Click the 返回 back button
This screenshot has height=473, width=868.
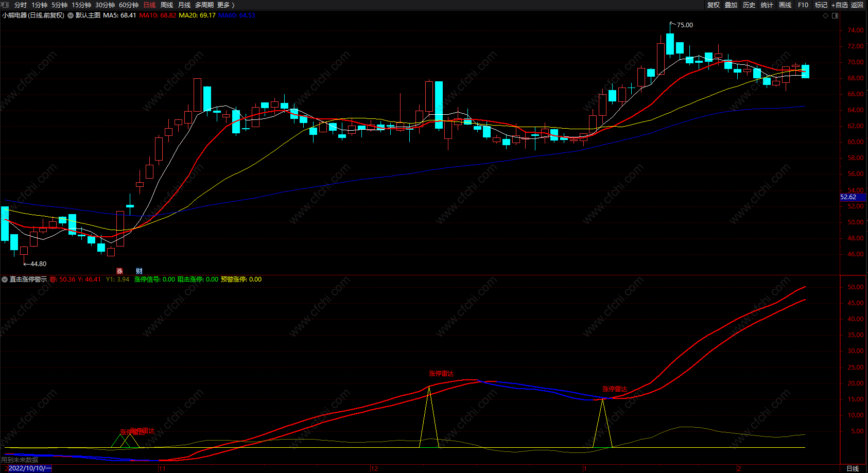pos(857,5)
